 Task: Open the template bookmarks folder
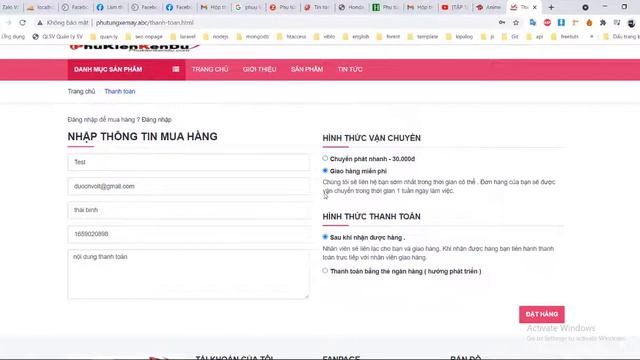click(423, 37)
